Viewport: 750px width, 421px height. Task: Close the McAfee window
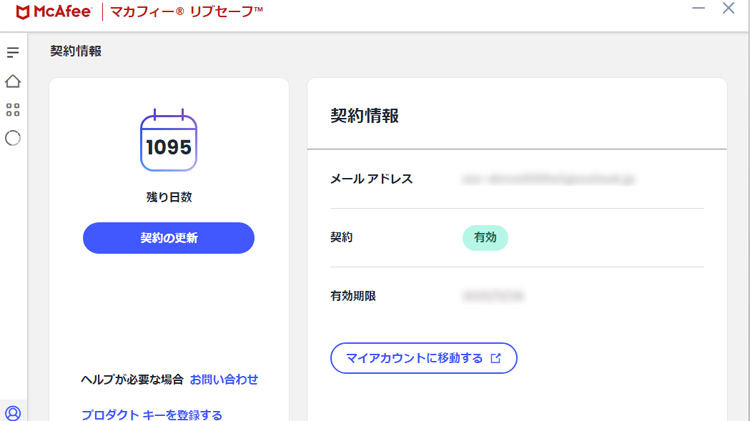[x=728, y=8]
